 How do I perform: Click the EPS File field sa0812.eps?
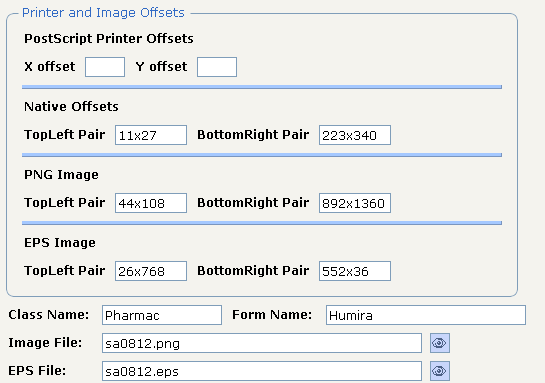coord(262,371)
